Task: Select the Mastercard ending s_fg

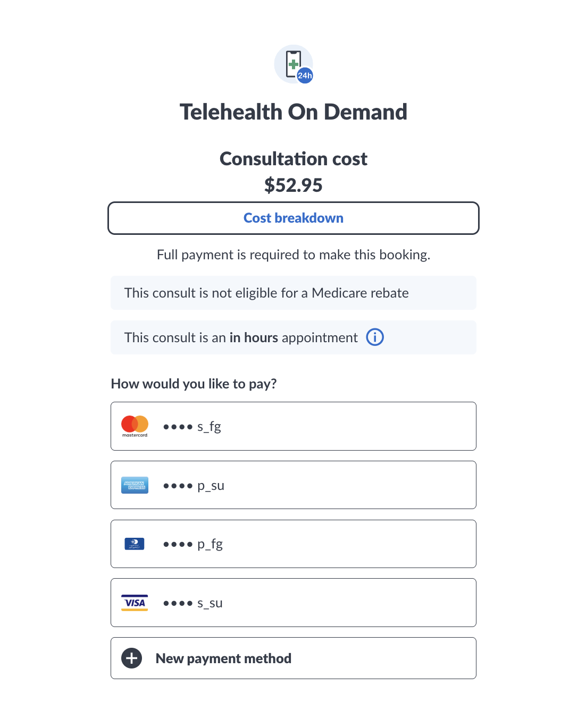Action: point(293,426)
